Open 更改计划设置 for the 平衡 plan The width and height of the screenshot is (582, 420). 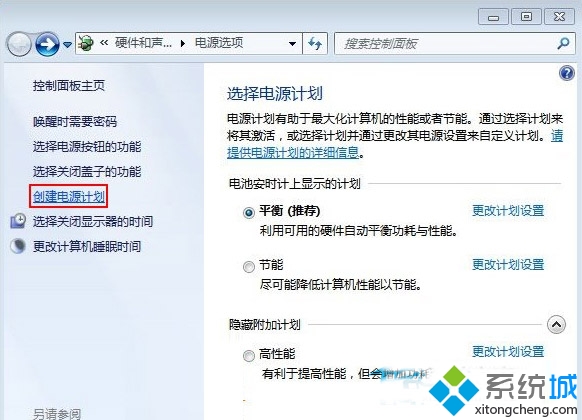[x=508, y=210]
